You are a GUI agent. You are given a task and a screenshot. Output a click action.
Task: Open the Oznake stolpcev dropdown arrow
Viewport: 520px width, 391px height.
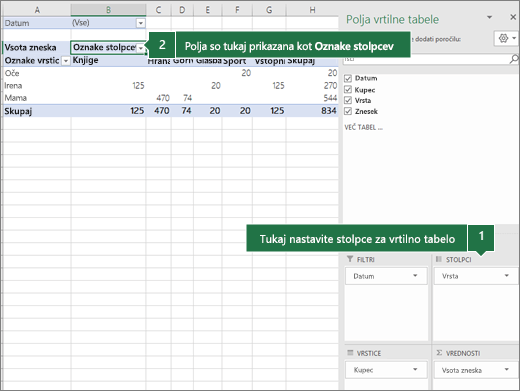point(141,48)
